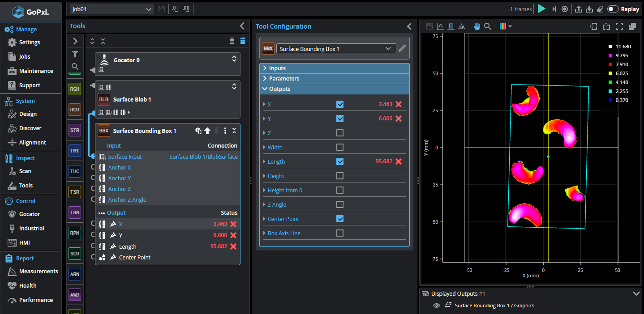Click the magnifier zoom tool in viewer

tap(488, 26)
